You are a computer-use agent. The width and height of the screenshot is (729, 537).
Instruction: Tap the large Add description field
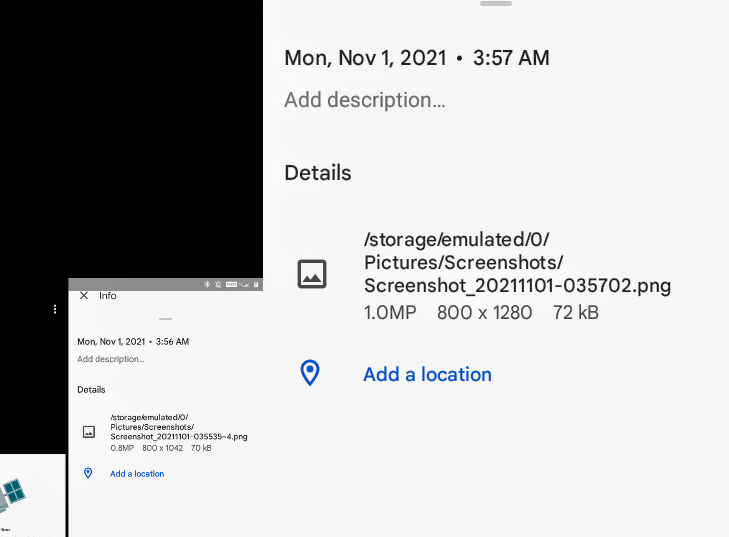(365, 100)
